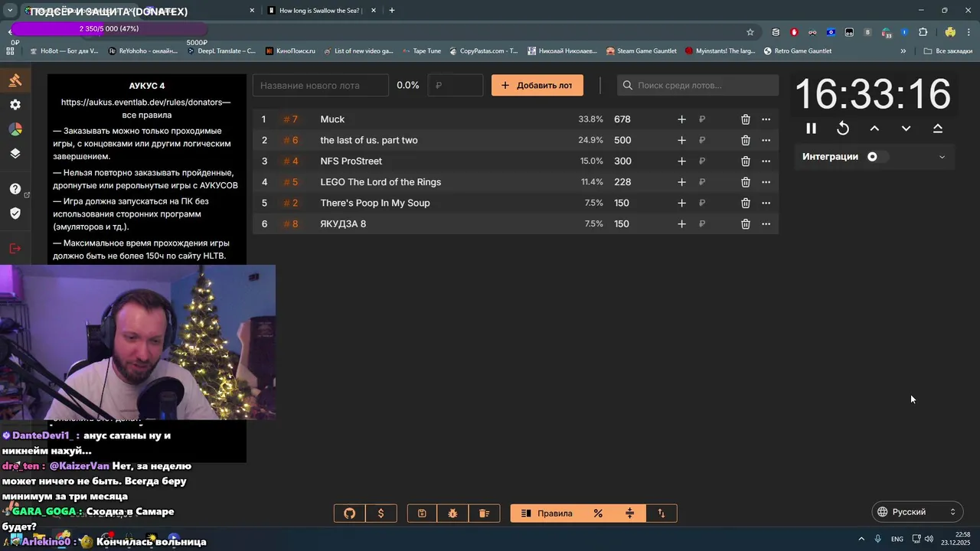This screenshot has height=551, width=980.
Task: Open the DeepL Translate bookmark
Action: [x=221, y=51]
